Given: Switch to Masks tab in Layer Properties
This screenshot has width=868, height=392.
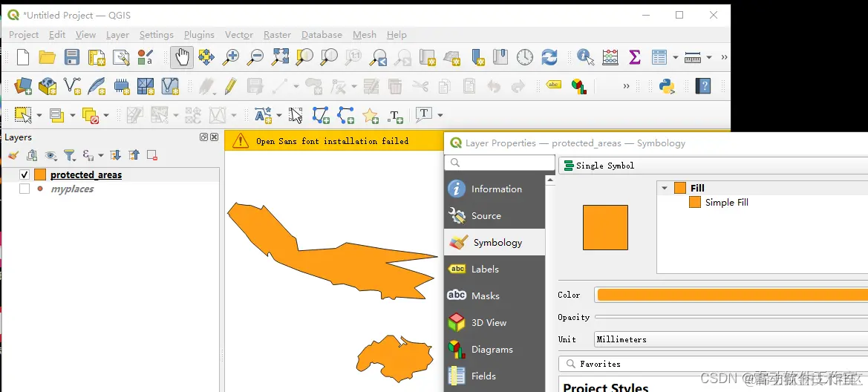Looking at the screenshot, I should click(495, 295).
